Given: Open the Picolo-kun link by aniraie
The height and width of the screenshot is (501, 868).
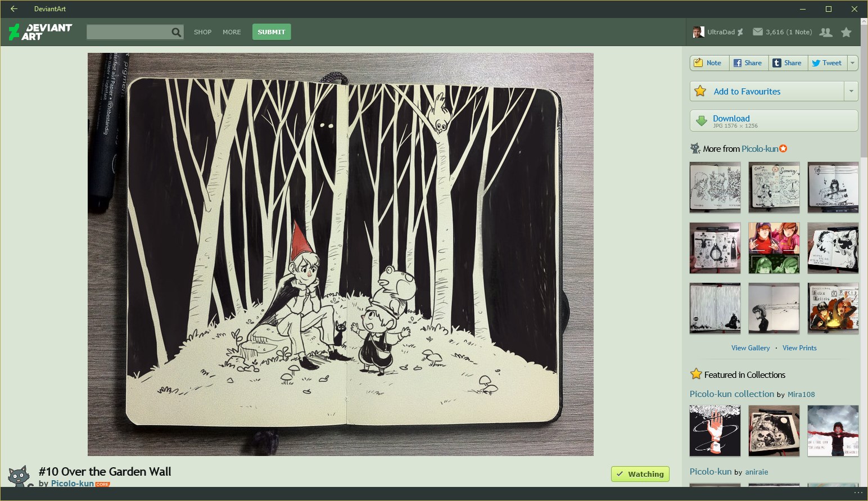Looking at the screenshot, I should tap(711, 471).
